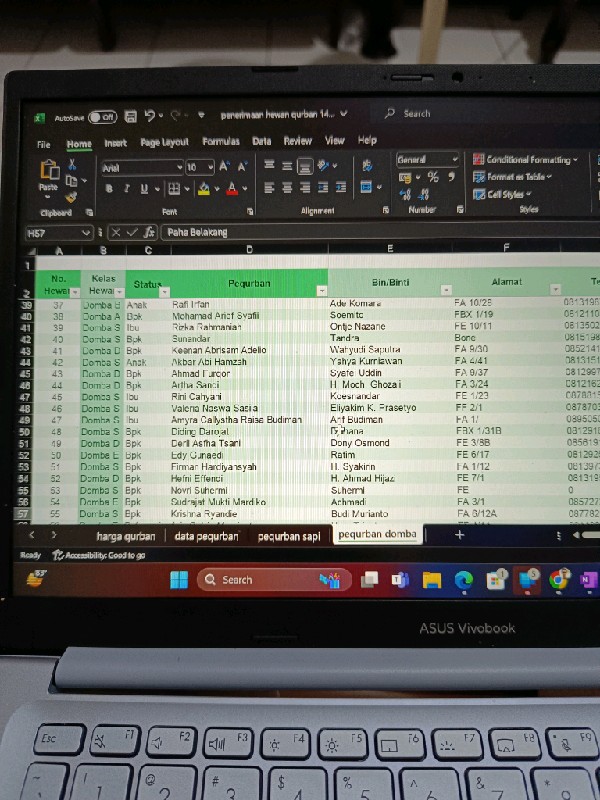Switch to the harga qurban sheet tab
The height and width of the screenshot is (800, 600).
tap(126, 536)
